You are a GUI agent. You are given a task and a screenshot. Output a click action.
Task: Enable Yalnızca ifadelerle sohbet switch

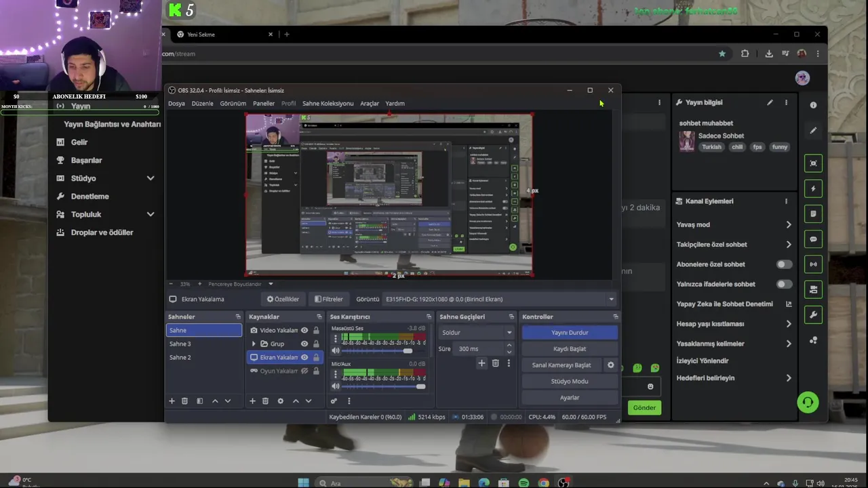(783, 284)
